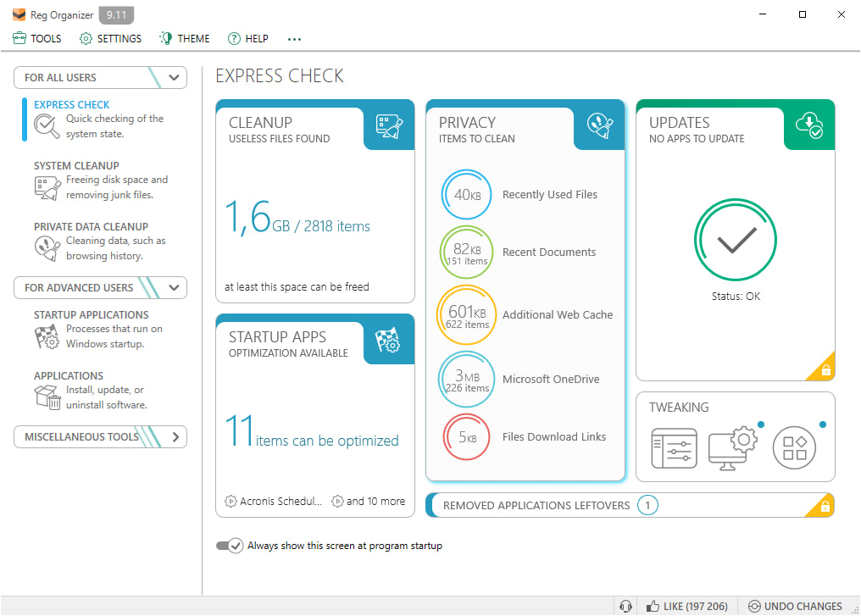Click the Recent Documents label

click(x=549, y=252)
